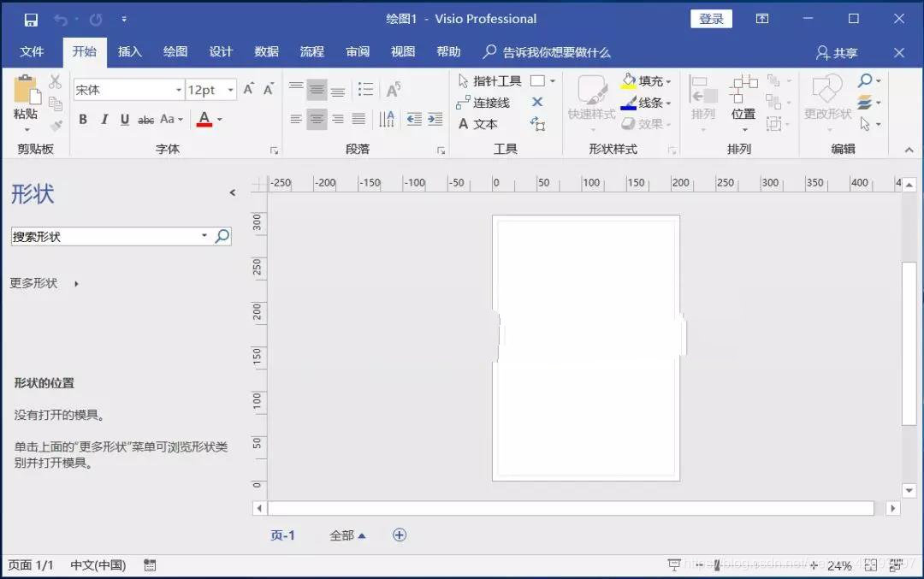
Task: Select the 文本 (Text) tool
Action: click(x=483, y=123)
